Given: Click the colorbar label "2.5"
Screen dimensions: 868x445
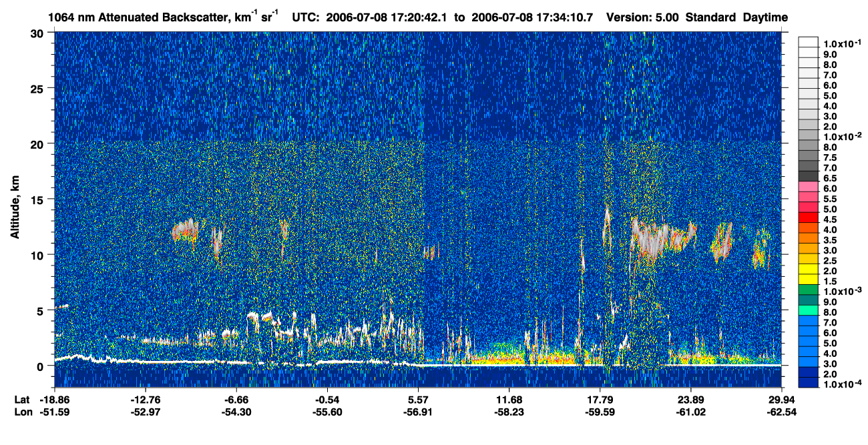Looking at the screenshot, I should 830,262.
